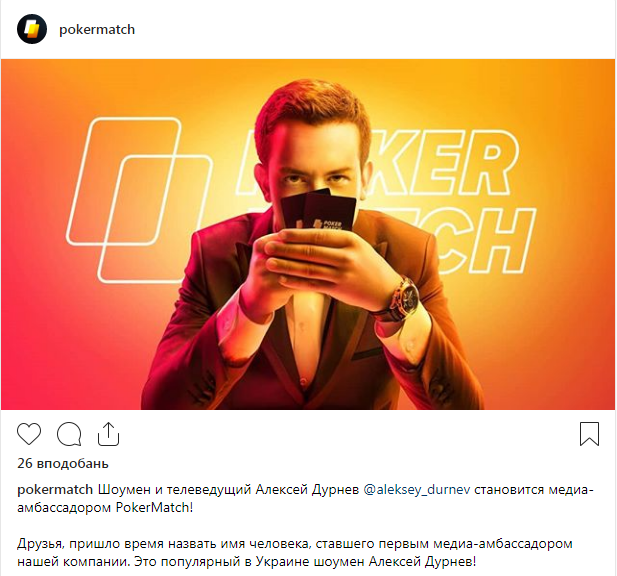Share the post using the upload arrow icon
The width and height of the screenshot is (617, 576).
pos(108,434)
